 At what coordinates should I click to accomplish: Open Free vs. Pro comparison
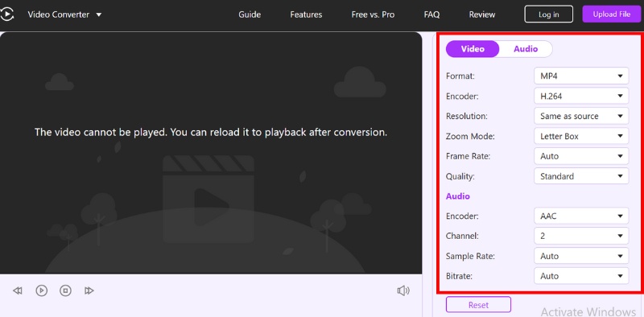click(373, 14)
